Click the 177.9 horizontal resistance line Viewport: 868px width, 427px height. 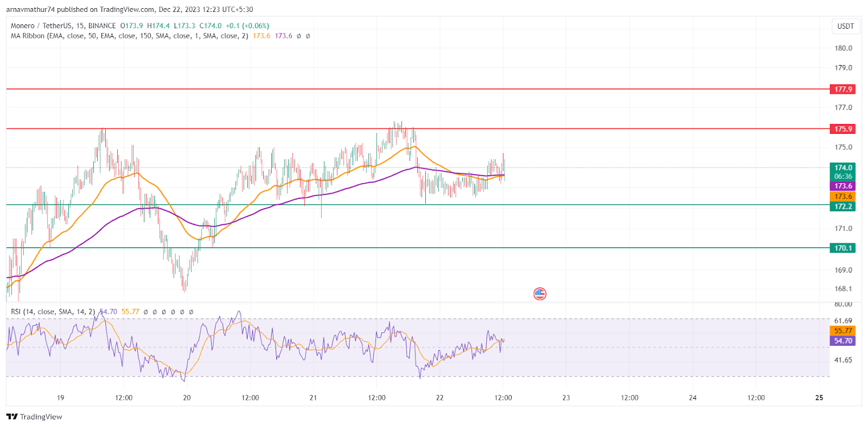click(418, 89)
